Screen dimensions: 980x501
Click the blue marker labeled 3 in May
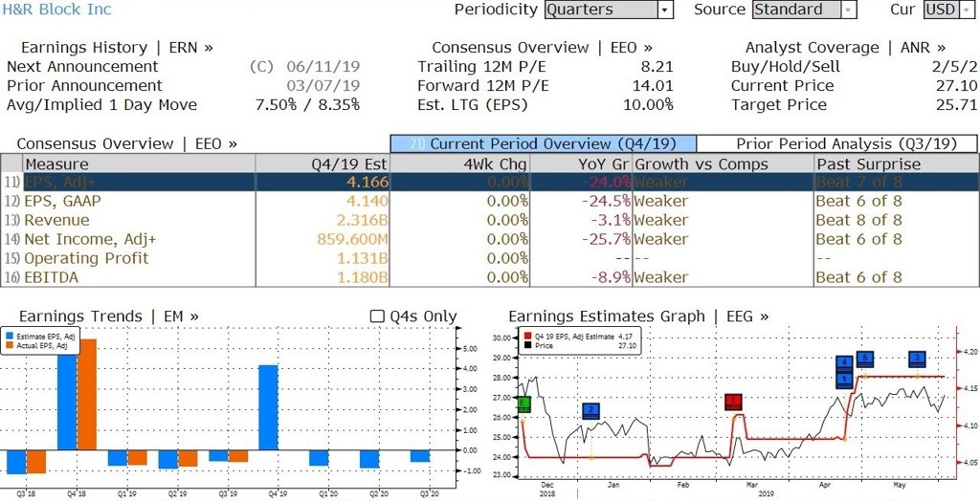click(x=917, y=359)
